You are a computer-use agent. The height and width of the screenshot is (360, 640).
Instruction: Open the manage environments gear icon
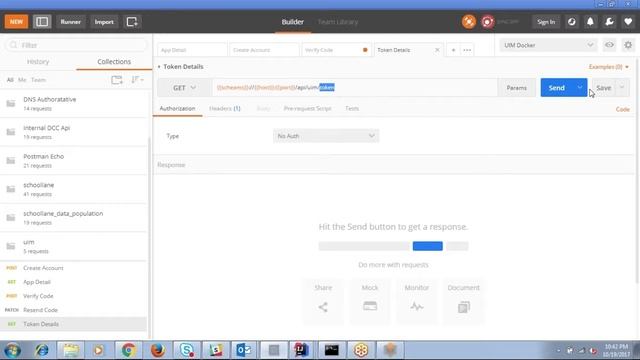(628, 45)
